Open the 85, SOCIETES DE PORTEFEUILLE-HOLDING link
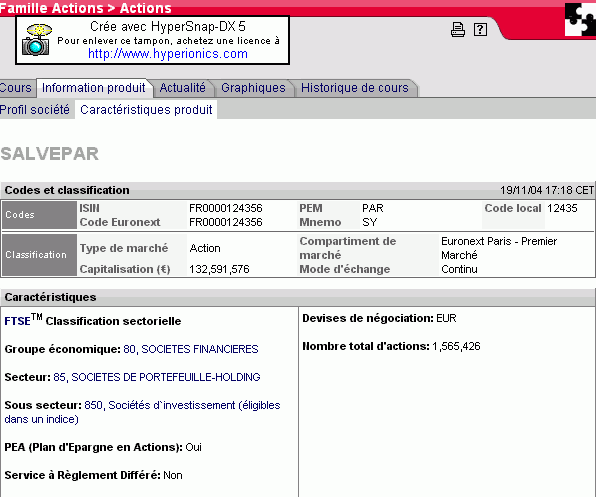 coord(157,377)
